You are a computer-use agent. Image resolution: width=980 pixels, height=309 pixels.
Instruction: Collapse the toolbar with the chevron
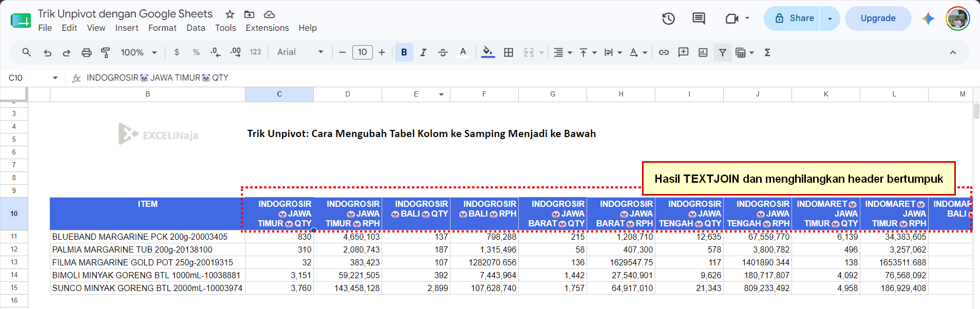tap(953, 52)
